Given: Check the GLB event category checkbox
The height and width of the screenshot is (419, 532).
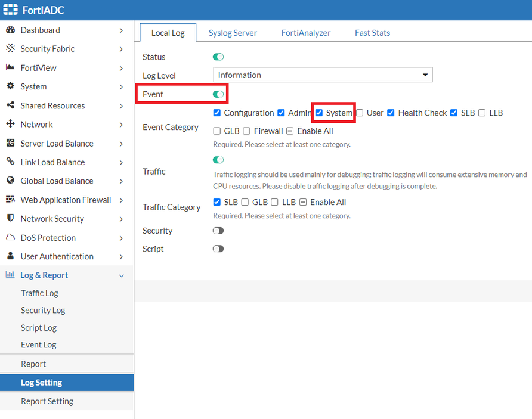Looking at the screenshot, I should (217, 131).
